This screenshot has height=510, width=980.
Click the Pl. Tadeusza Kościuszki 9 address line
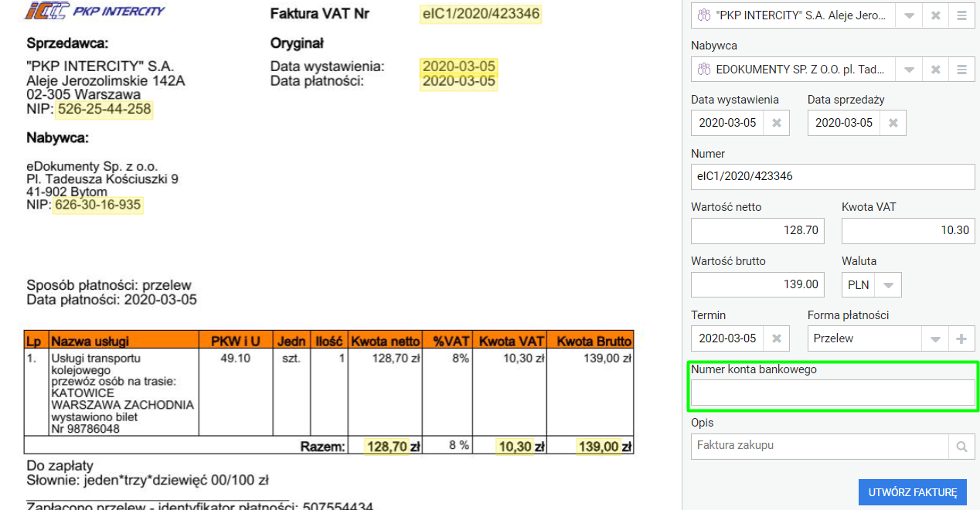click(x=103, y=179)
